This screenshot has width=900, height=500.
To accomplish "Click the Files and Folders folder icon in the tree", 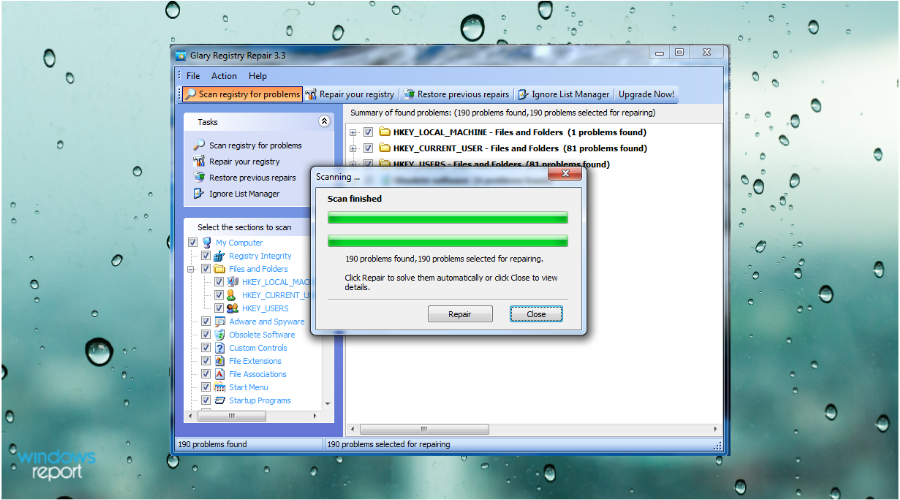I will 219,269.
